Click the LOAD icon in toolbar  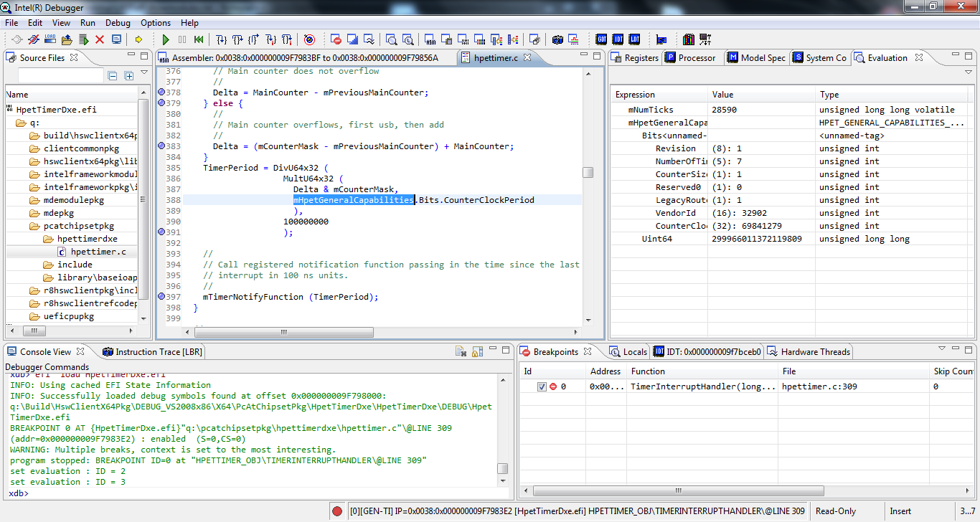coord(51,39)
